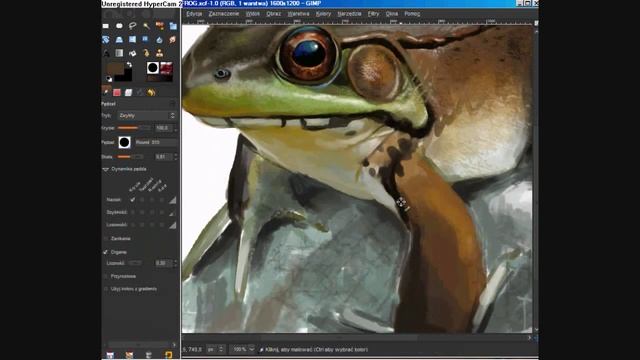Click the Krycie opacity slider
The height and width of the screenshot is (360, 640).
click(x=134, y=128)
